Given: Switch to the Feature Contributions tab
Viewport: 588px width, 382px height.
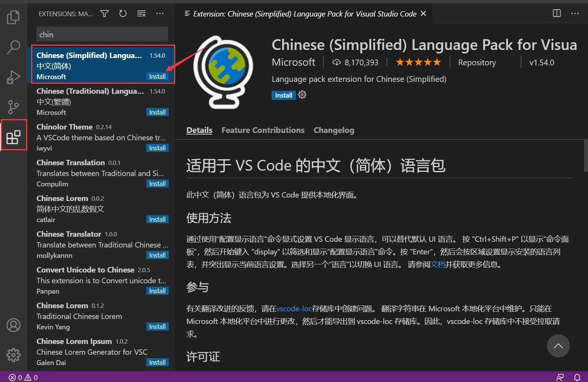Looking at the screenshot, I should click(263, 130).
